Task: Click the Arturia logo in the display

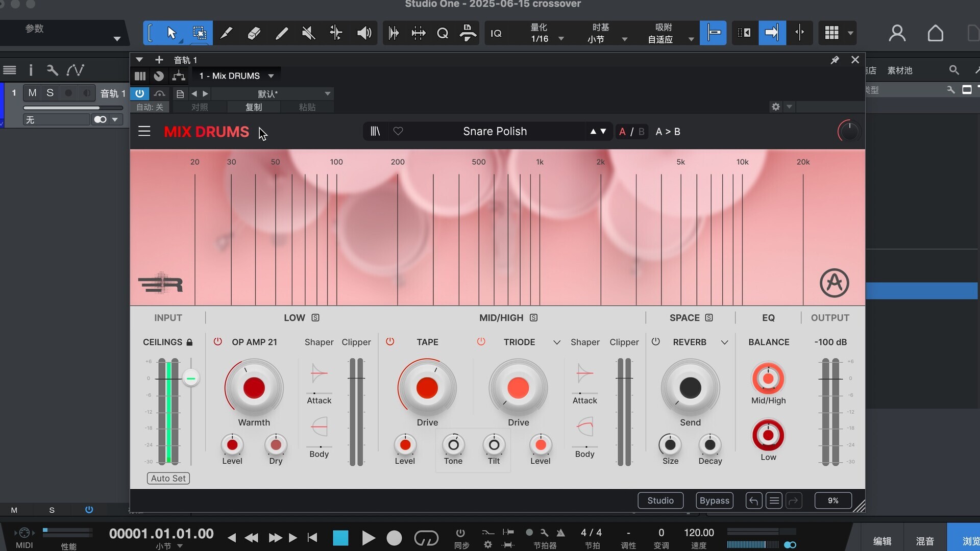Action: pos(834,283)
